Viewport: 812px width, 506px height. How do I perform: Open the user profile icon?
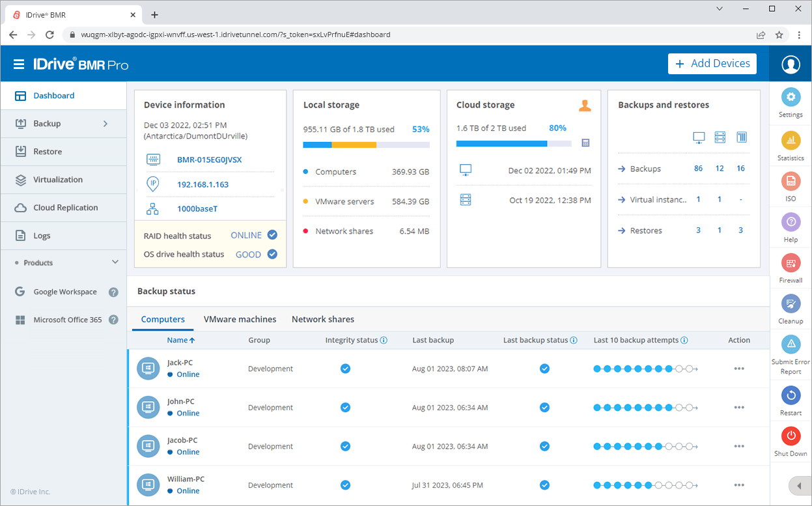point(790,63)
